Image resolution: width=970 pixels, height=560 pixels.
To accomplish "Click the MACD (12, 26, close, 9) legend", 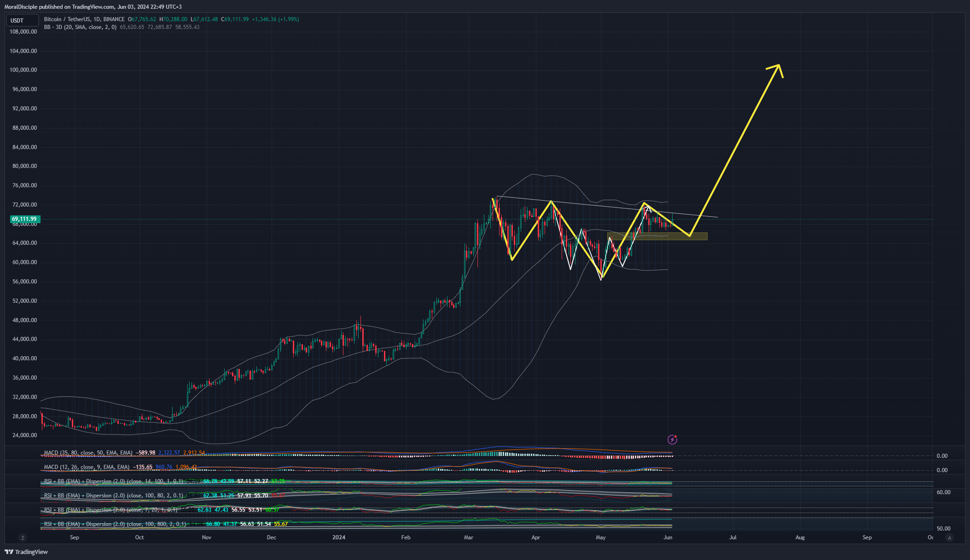I will (87, 467).
